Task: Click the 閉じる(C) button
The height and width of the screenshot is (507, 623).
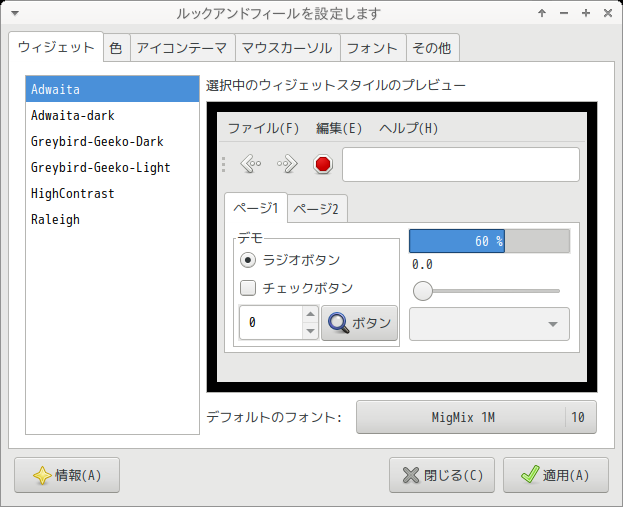Action: coord(442,475)
